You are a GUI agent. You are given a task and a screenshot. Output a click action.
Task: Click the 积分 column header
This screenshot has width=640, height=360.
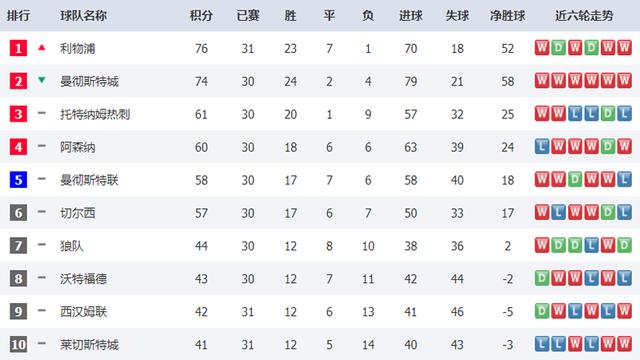(x=201, y=16)
